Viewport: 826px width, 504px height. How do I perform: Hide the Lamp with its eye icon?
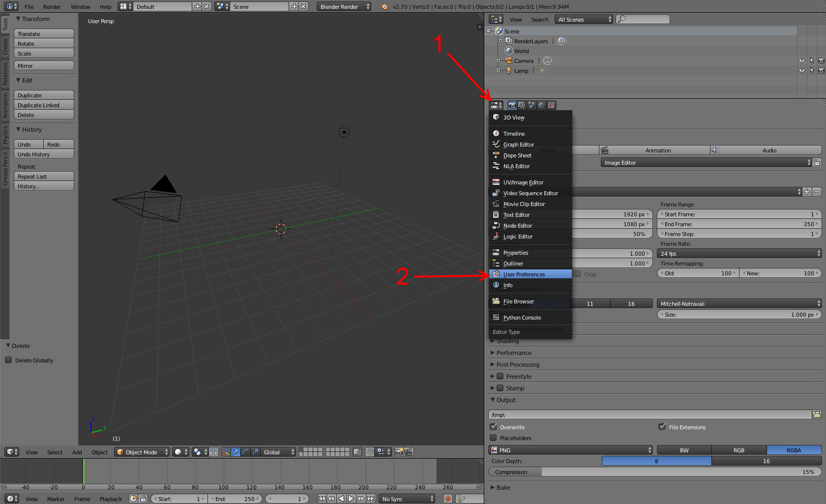(802, 71)
